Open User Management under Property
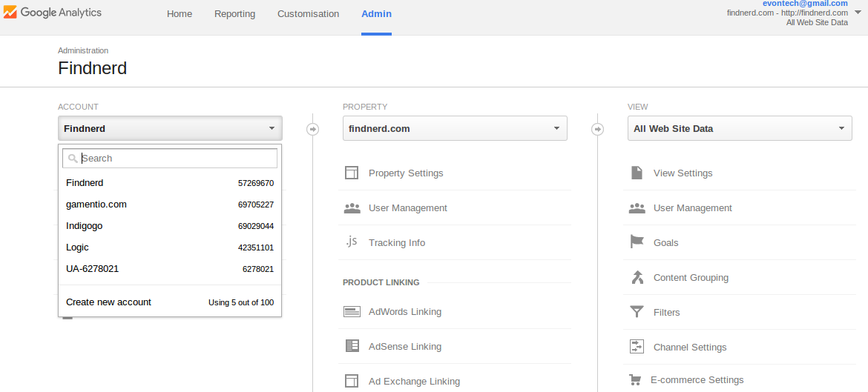Image resolution: width=868 pixels, height=392 pixels. (x=408, y=208)
